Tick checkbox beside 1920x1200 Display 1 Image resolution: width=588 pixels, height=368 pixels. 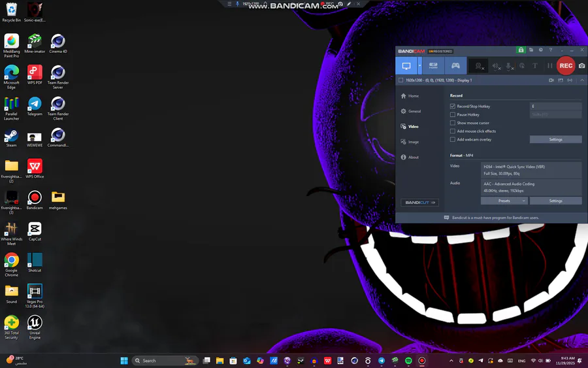[x=401, y=80]
